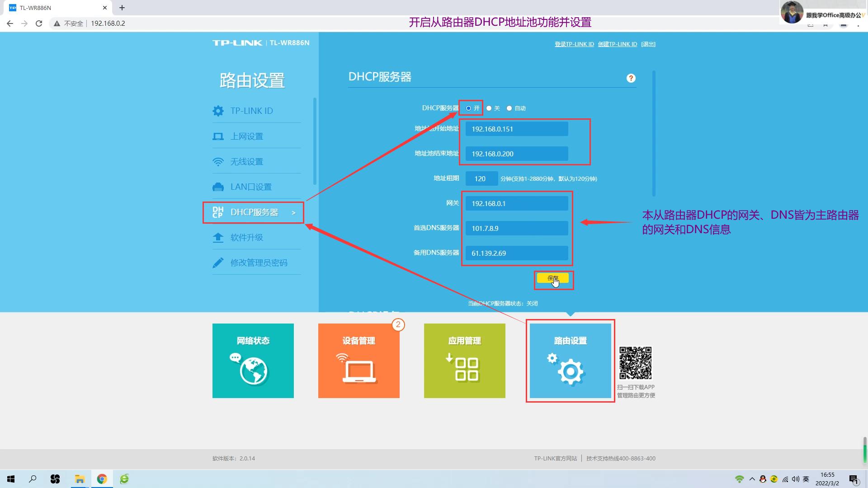Open 软件升级 firmware upgrade settings
The image size is (868, 488).
(x=247, y=237)
